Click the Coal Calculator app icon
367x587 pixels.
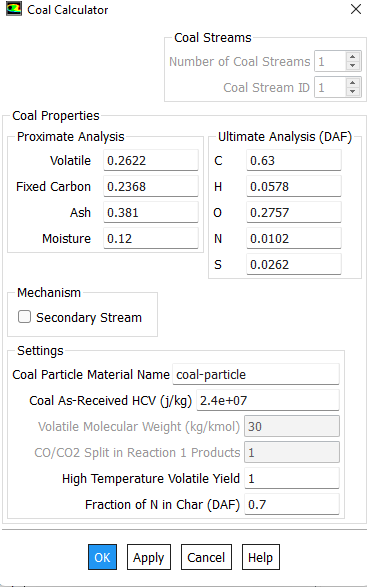click(x=13, y=9)
